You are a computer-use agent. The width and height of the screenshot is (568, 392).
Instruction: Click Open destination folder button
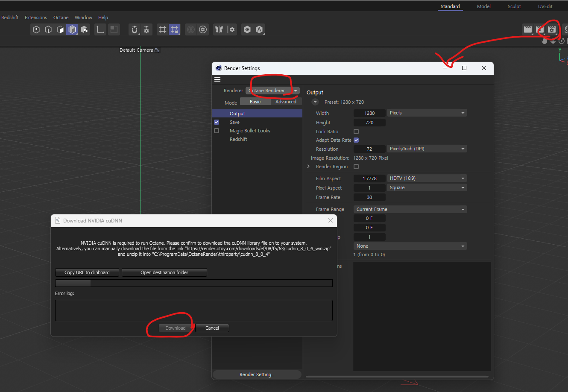[164, 272]
